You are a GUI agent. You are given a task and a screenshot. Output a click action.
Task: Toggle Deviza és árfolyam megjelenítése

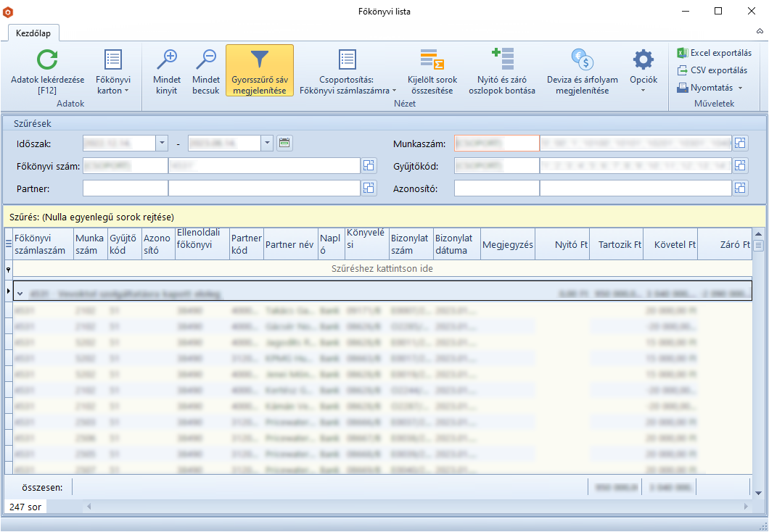[582, 71]
